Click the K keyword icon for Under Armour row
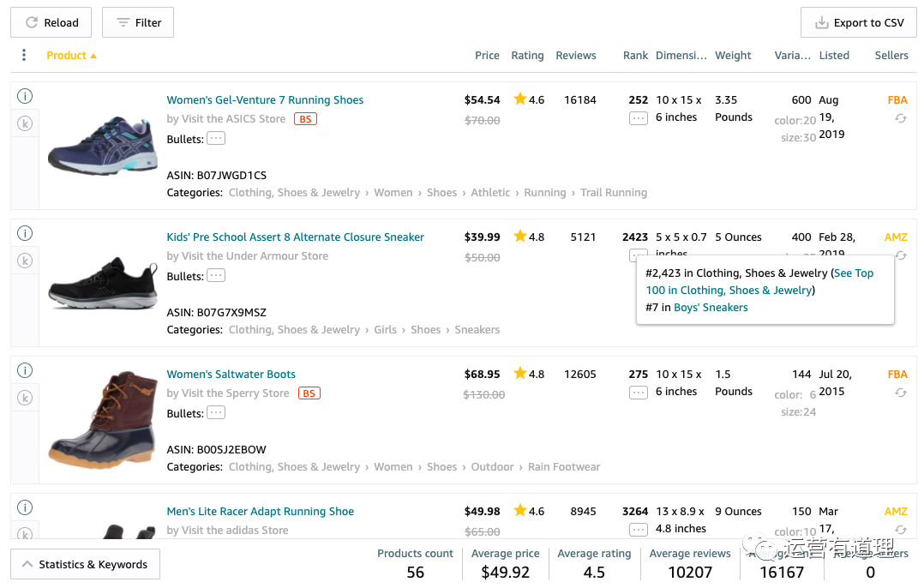This screenshot has height=588, width=924. point(25,261)
